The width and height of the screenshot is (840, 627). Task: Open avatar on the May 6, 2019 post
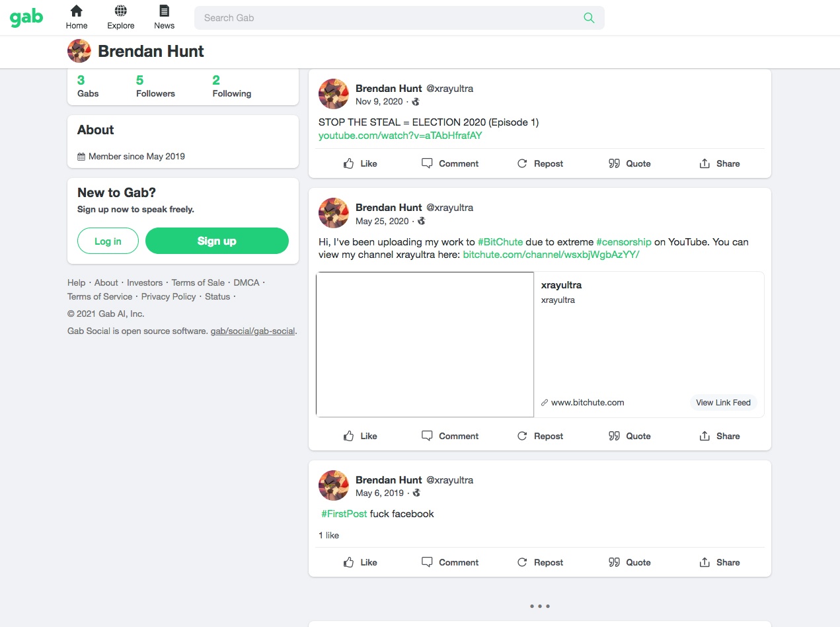[x=334, y=485]
